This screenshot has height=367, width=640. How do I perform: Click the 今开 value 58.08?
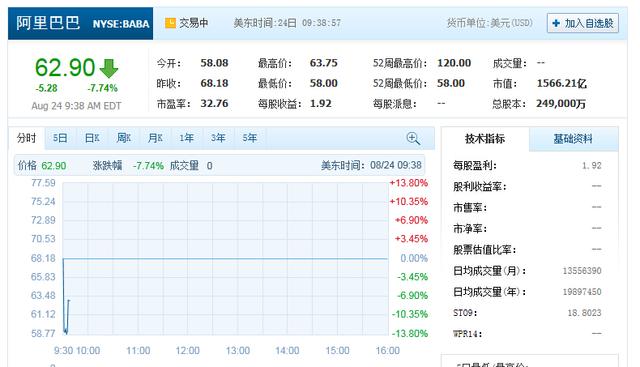tap(214, 63)
